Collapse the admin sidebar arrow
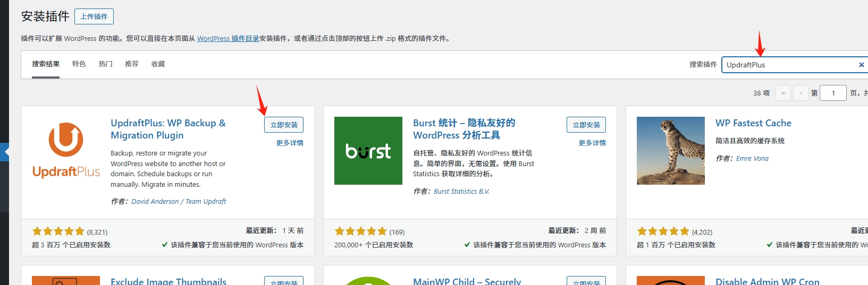The height and width of the screenshot is (285, 868). pos(5,152)
